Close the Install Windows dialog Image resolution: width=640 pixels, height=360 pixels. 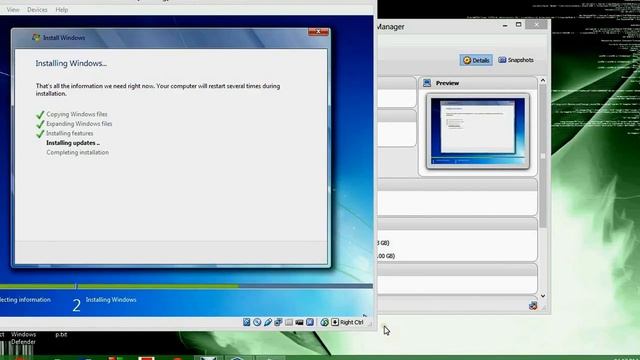click(x=318, y=31)
